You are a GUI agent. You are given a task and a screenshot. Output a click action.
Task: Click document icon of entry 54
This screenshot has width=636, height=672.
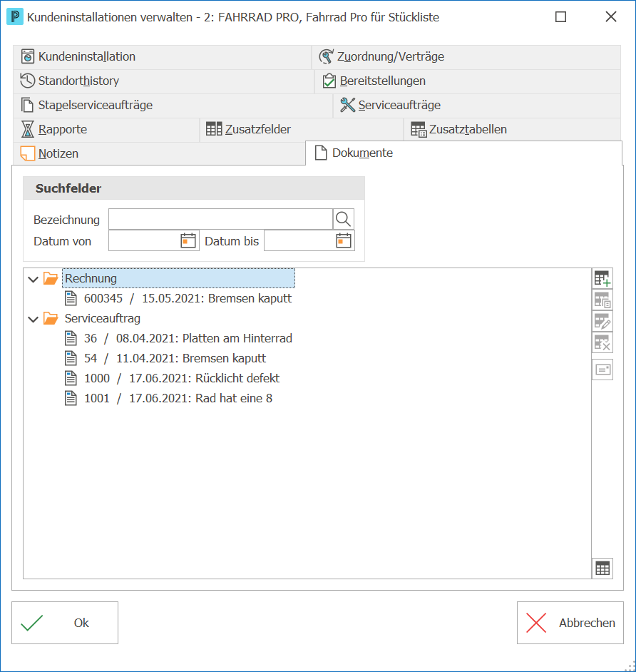(x=71, y=358)
